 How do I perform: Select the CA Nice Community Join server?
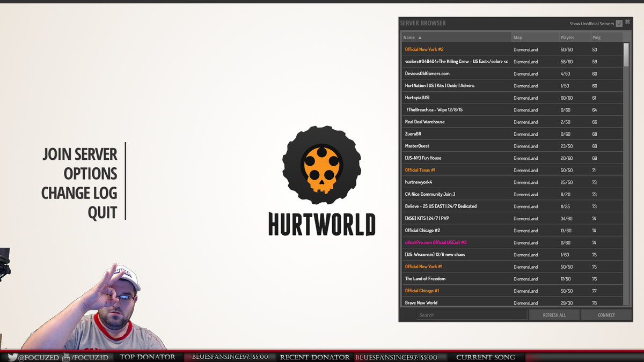[x=513, y=194]
